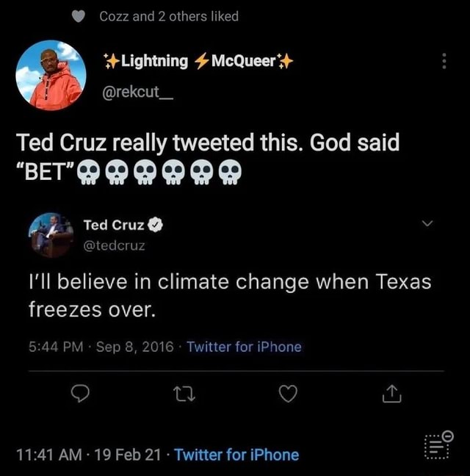The width and height of the screenshot is (470, 476).
Task: Open the three-dot more options menu
Action: (444, 62)
